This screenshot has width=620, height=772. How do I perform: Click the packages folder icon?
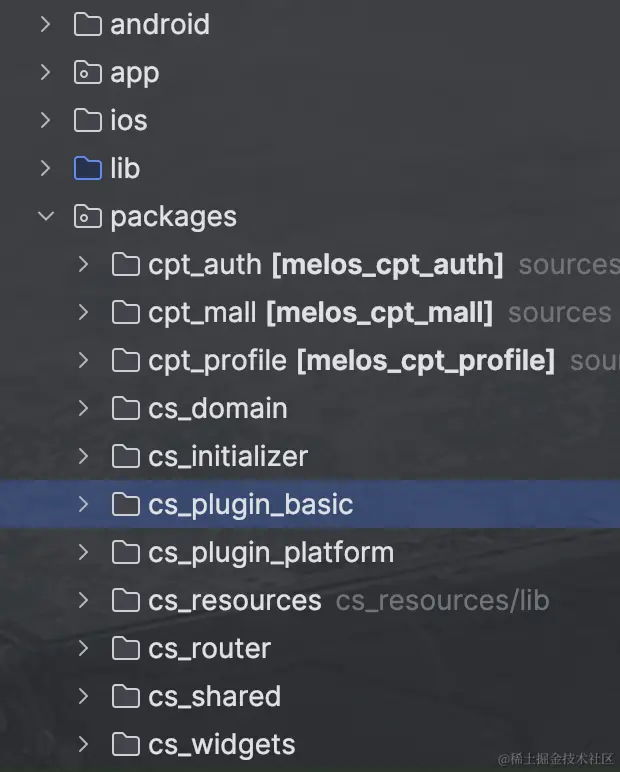88,216
